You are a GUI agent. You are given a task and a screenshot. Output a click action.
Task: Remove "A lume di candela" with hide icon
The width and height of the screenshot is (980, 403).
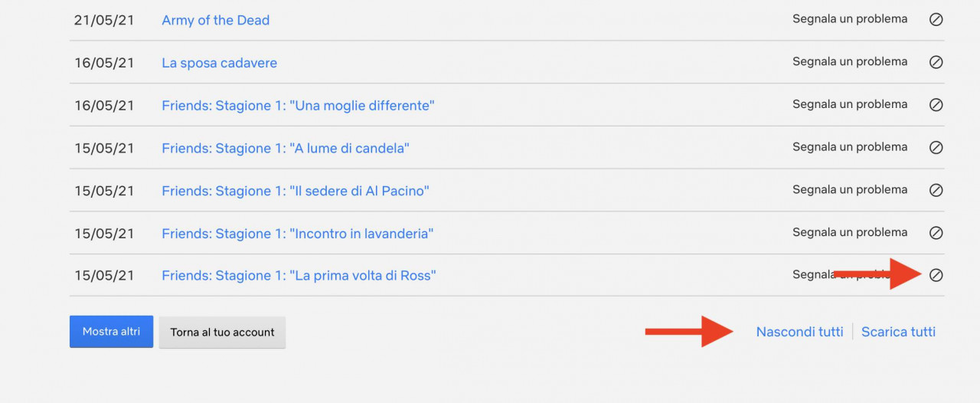[x=936, y=148]
